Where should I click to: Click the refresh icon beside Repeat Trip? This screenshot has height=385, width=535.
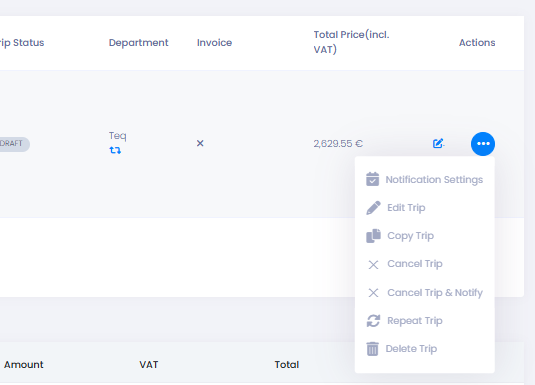pos(373,321)
